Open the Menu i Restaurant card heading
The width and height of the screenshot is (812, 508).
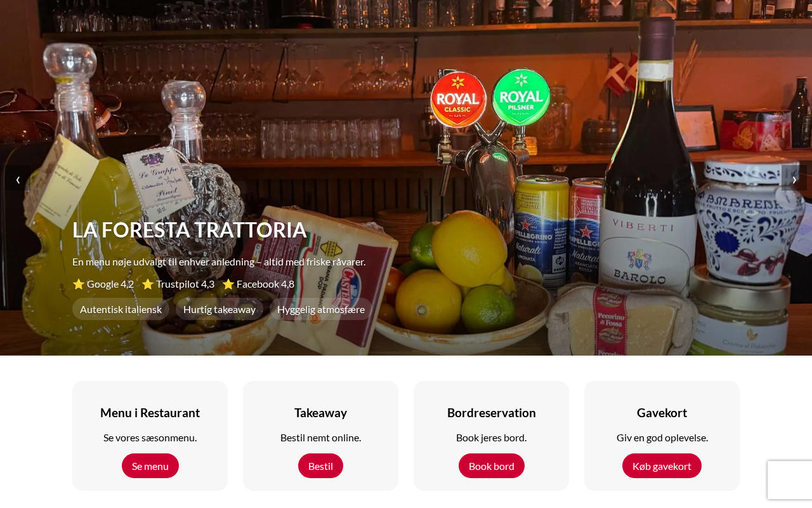[x=150, y=413]
